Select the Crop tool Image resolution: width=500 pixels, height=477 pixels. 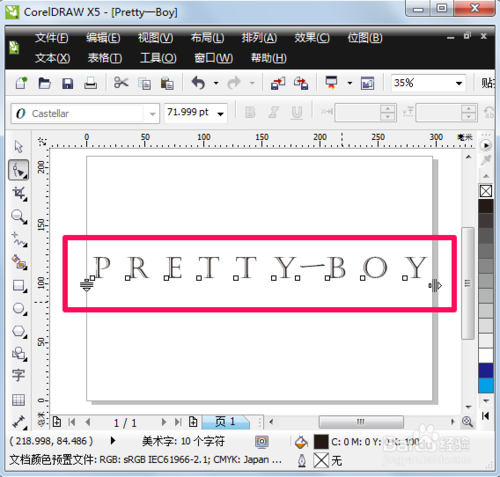pyautogui.click(x=19, y=193)
